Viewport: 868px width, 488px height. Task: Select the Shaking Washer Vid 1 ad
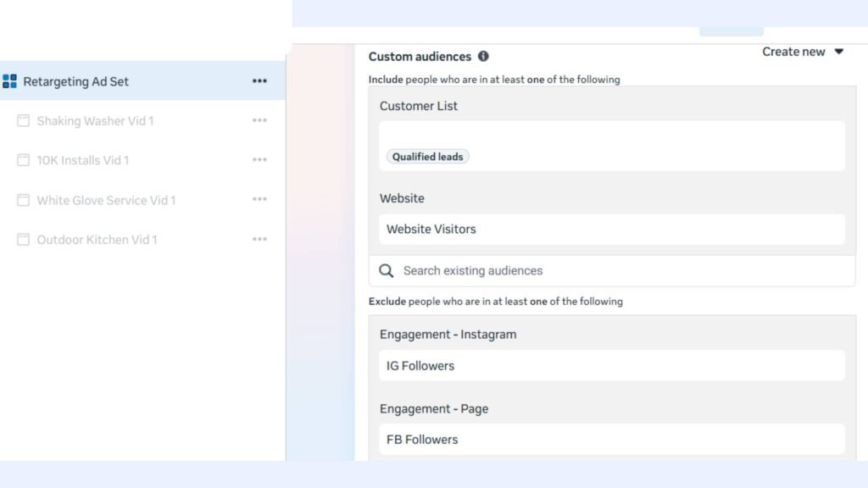tap(95, 121)
